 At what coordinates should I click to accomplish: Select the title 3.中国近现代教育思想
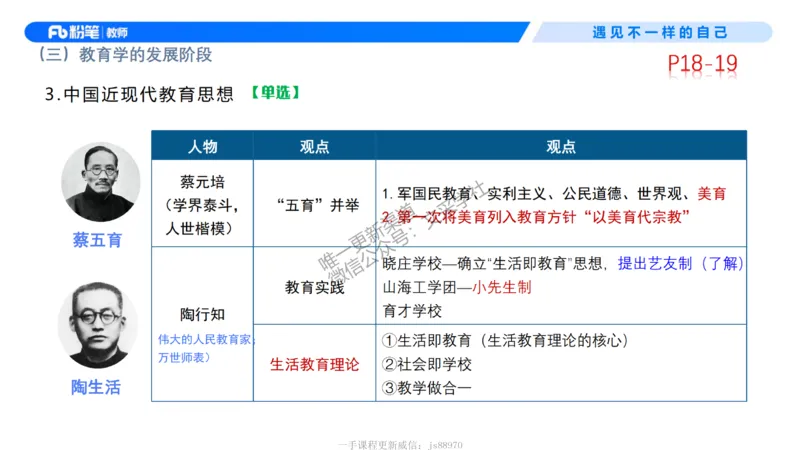click(139, 94)
